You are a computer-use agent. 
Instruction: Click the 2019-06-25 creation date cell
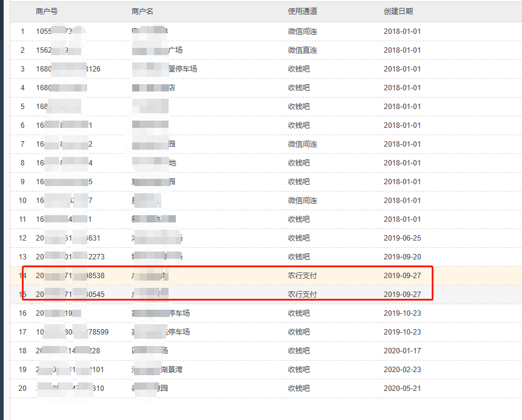tap(402, 238)
